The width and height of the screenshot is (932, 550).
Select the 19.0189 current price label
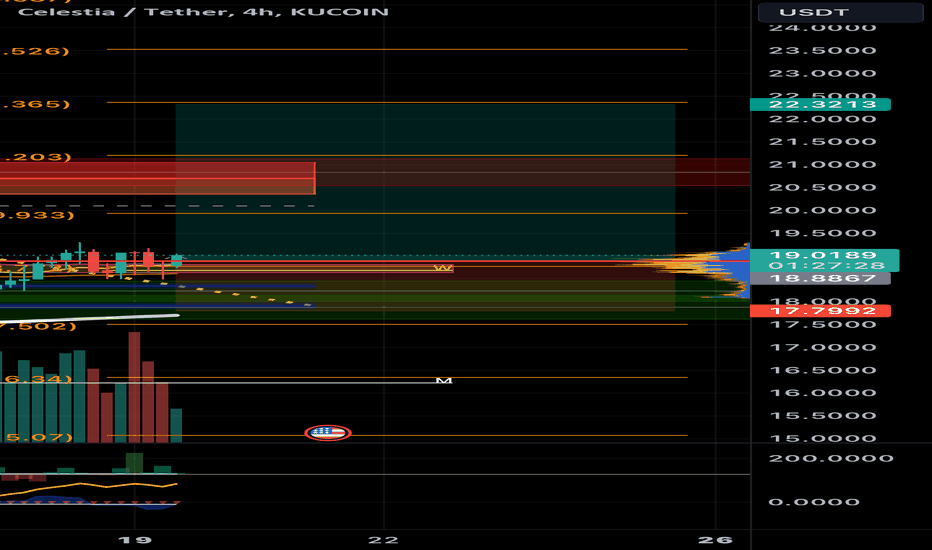[823, 255]
